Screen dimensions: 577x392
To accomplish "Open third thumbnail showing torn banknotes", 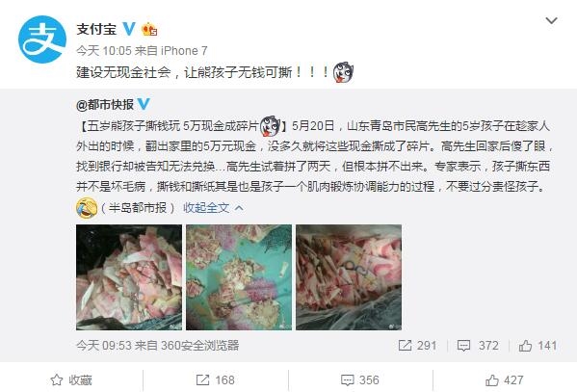I will (349, 277).
